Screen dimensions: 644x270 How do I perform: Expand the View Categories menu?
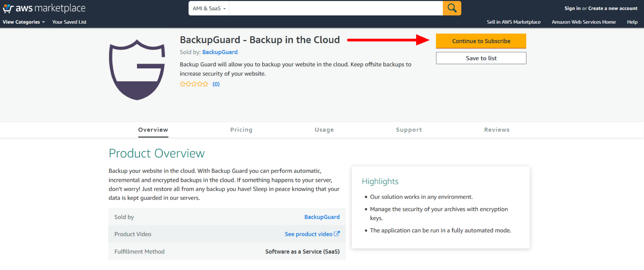click(x=24, y=22)
